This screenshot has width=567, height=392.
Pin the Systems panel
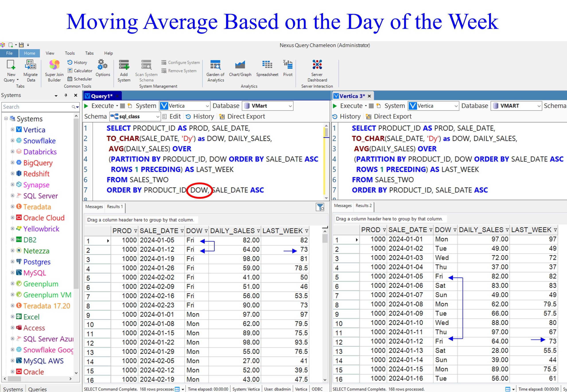click(66, 95)
